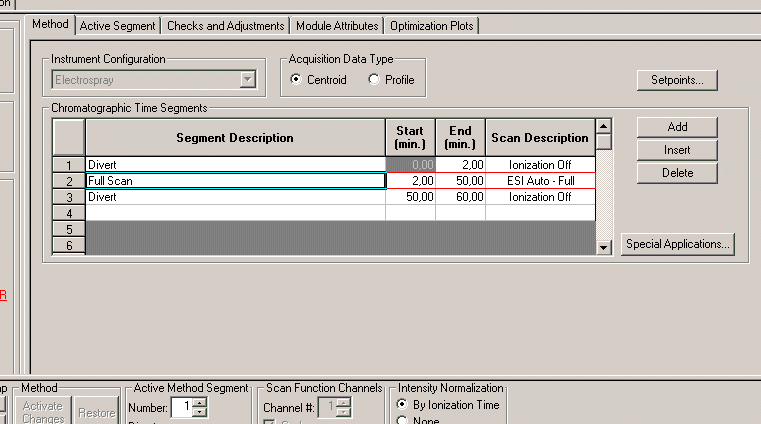Switch to the Active Segment tab
Viewport: 761px width, 424px height.
(x=118, y=25)
